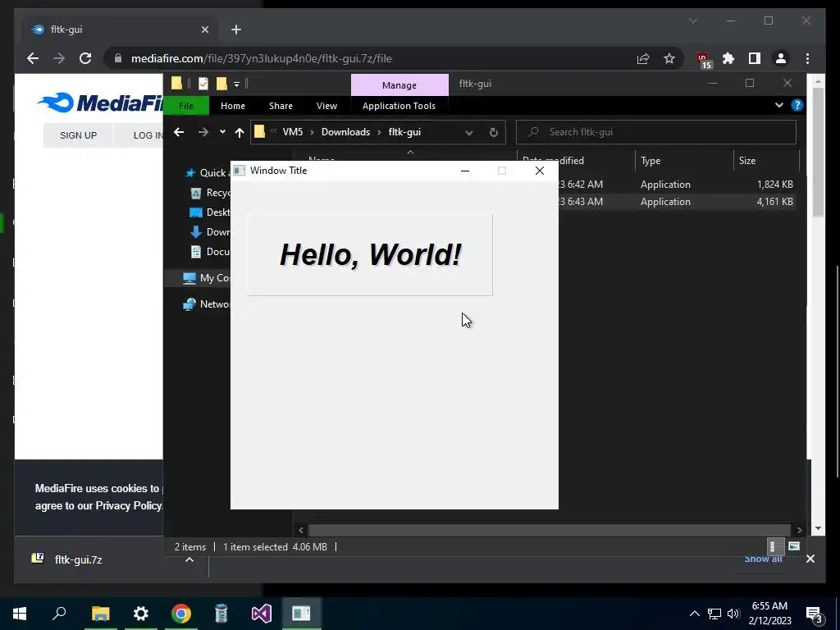Open Windows Start menu
The image size is (840, 630).
[20, 614]
